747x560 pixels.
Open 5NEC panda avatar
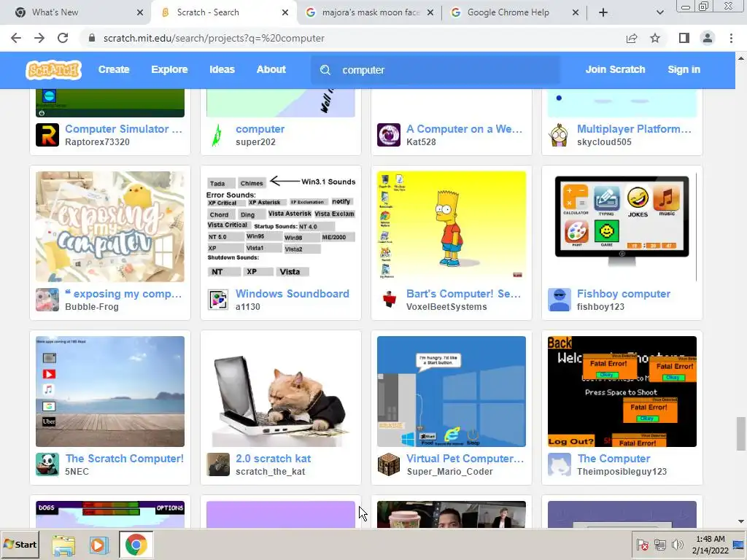(x=47, y=464)
